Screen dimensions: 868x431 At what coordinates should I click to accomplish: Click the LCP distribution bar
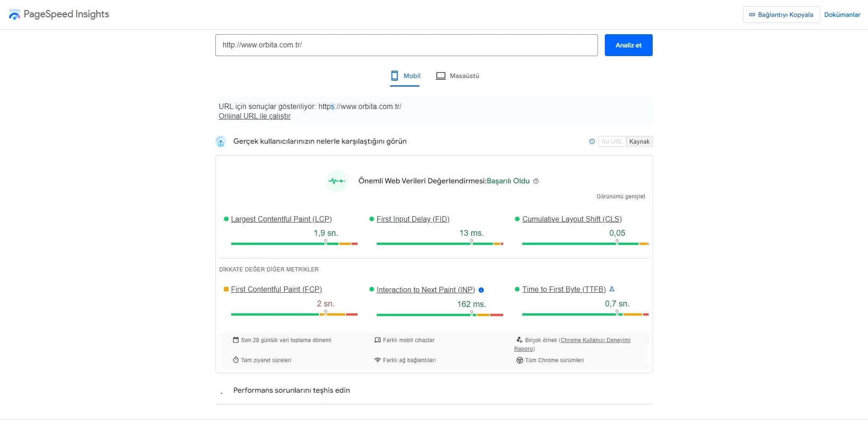point(294,244)
